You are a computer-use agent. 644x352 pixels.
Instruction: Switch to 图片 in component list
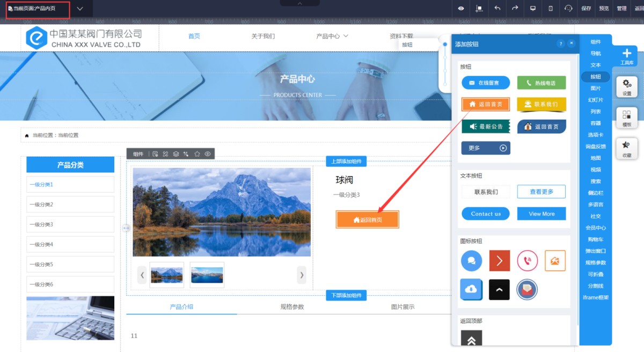596,88
